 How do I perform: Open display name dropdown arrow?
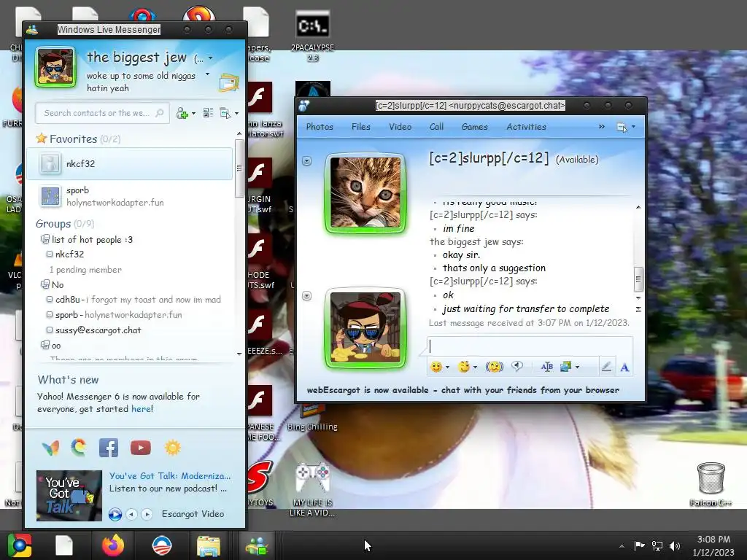coord(211,58)
